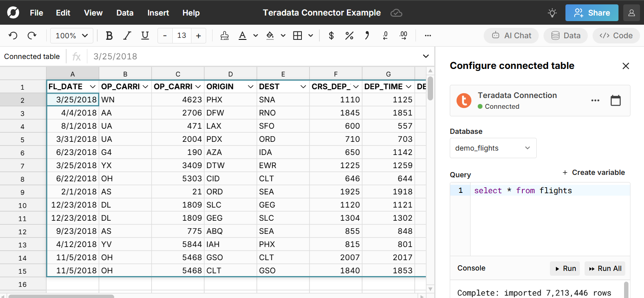
Task: Open the Edit menu
Action: pos(63,13)
